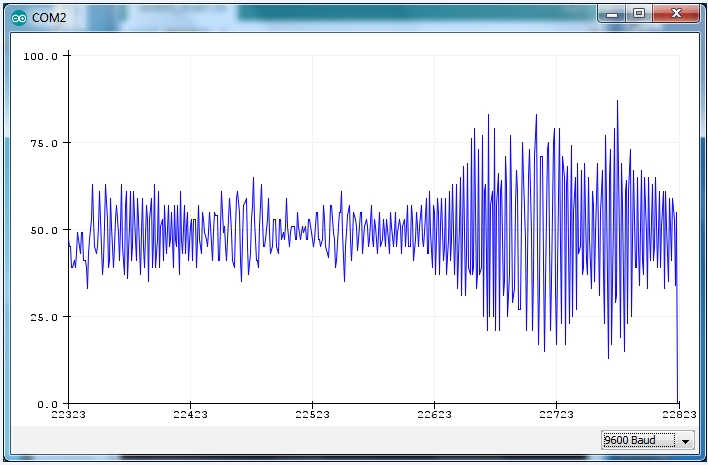
Task: Click the COM2 window title text
Action: (49, 16)
